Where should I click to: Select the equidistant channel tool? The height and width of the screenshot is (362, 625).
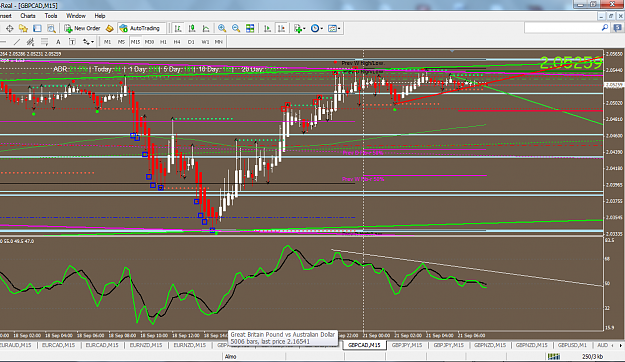[30, 42]
